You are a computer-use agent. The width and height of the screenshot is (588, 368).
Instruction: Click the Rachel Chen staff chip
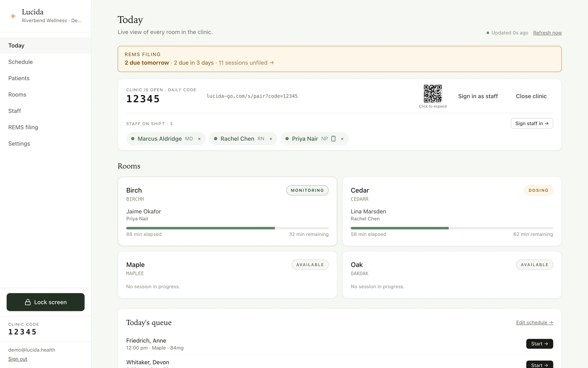tap(243, 139)
